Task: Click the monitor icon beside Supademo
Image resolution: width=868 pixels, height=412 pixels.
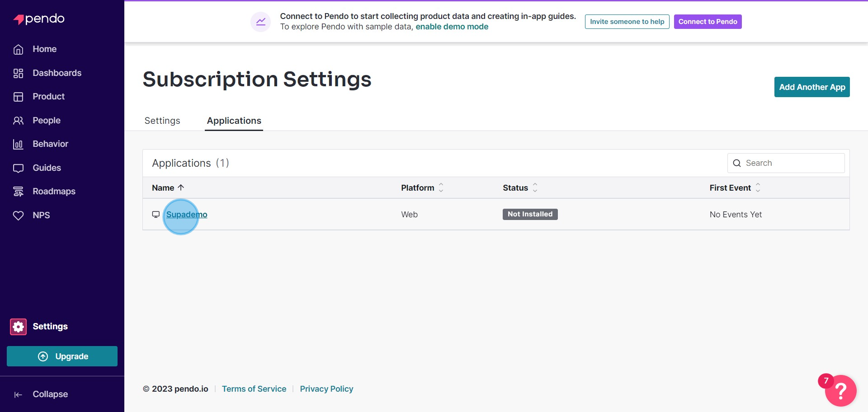Action: tap(156, 215)
